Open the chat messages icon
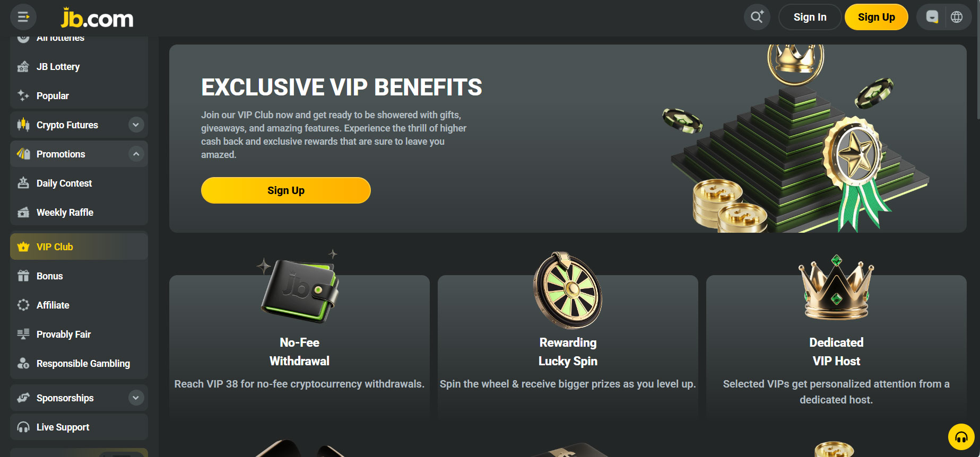This screenshot has width=980, height=457. [x=932, y=17]
